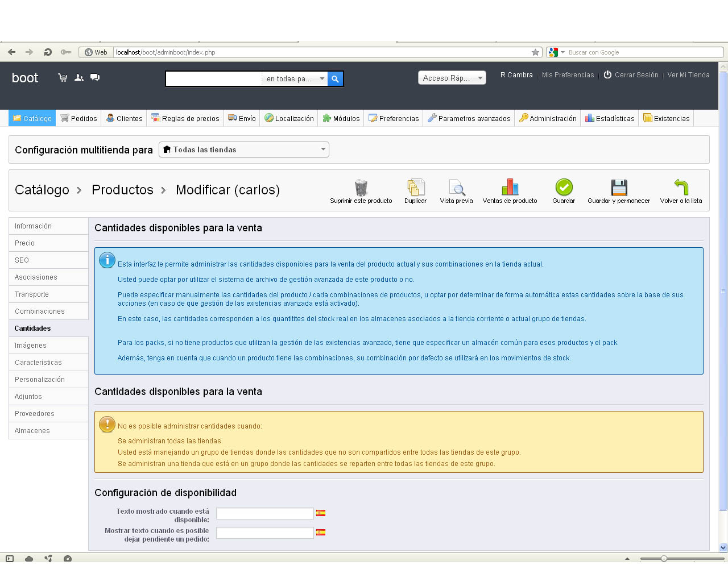Open the Clientes menu tab

click(125, 118)
